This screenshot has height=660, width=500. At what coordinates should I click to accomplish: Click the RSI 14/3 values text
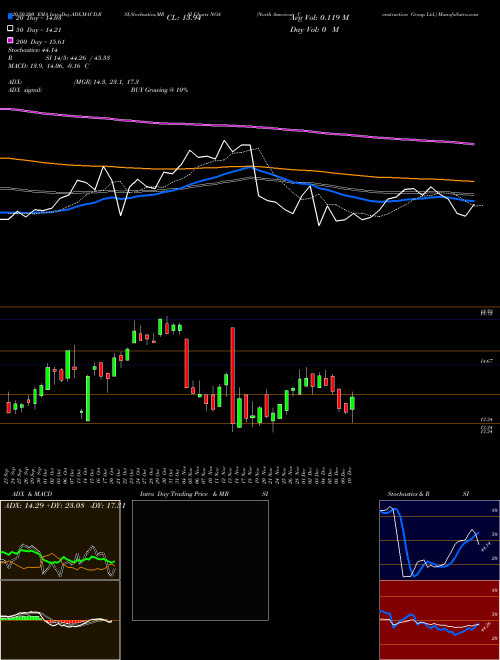click(78, 58)
